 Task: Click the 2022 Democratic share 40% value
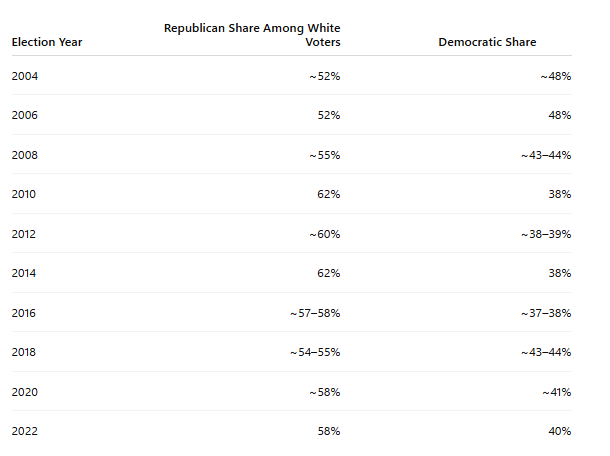click(x=560, y=431)
